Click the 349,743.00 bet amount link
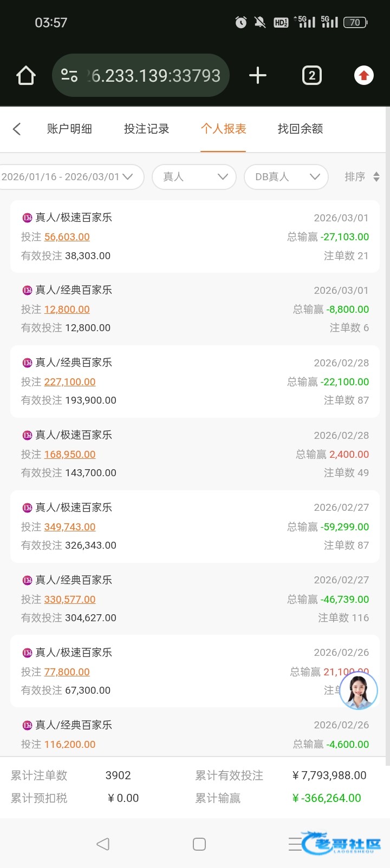The width and height of the screenshot is (390, 868). pos(70,527)
